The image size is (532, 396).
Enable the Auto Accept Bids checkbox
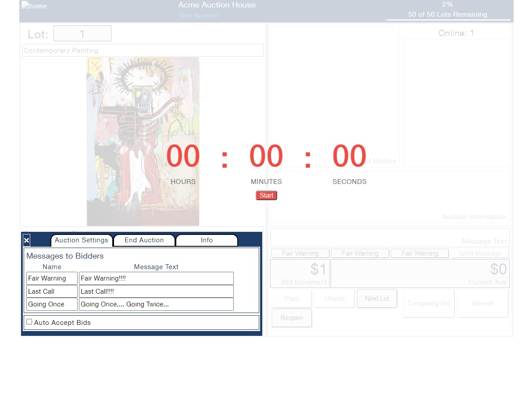29,322
